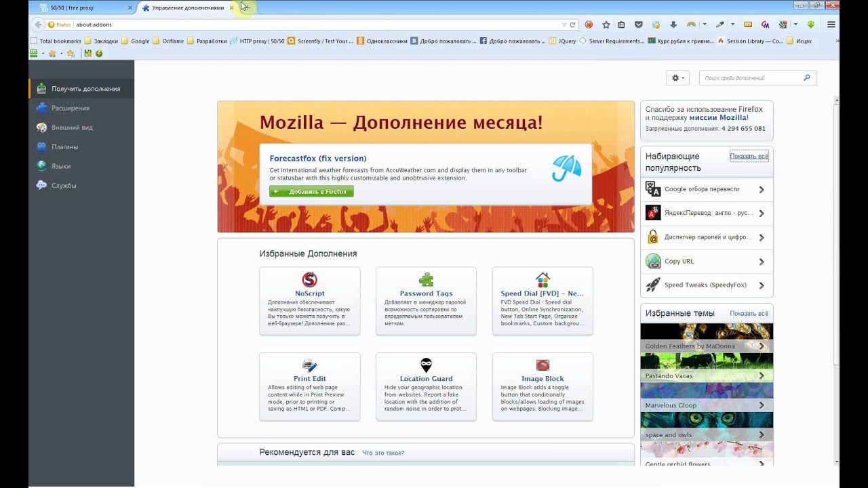The height and width of the screenshot is (488, 868).
Task: Open the Службы sidebar category
Action: point(81,185)
